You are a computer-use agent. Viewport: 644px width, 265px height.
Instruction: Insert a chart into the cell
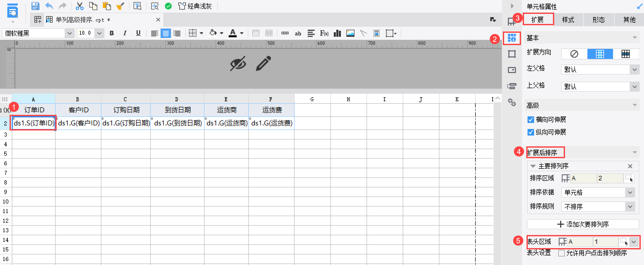337,33
